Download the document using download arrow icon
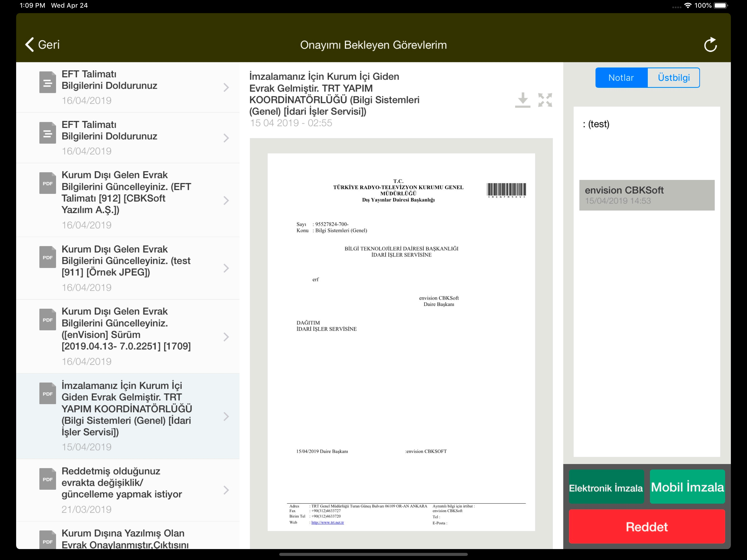The width and height of the screenshot is (747, 560). [523, 100]
